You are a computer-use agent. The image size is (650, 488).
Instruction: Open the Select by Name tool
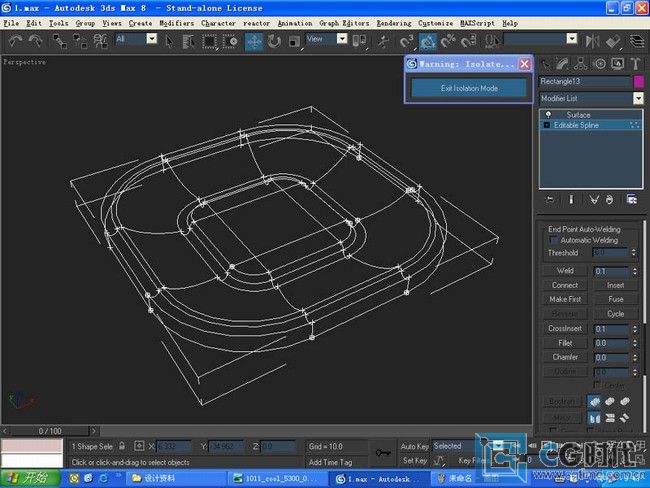[x=189, y=41]
